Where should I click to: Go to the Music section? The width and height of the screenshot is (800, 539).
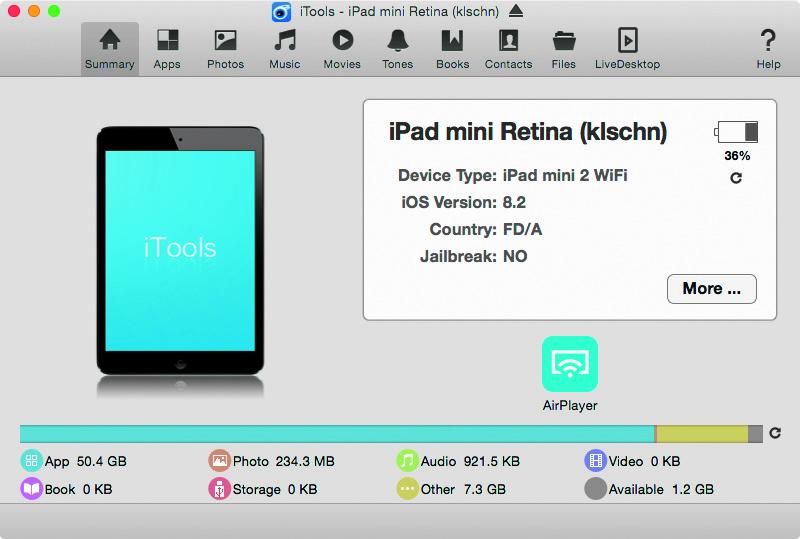(x=285, y=49)
